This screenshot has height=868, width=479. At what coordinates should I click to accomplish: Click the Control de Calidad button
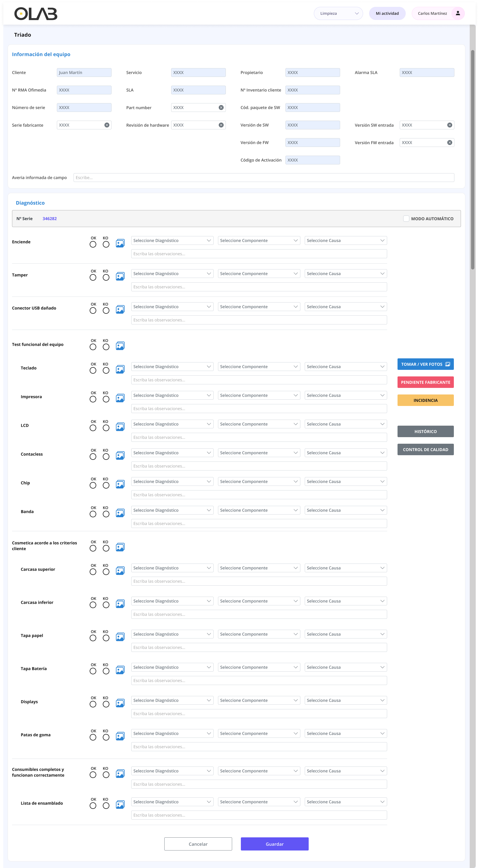click(425, 449)
